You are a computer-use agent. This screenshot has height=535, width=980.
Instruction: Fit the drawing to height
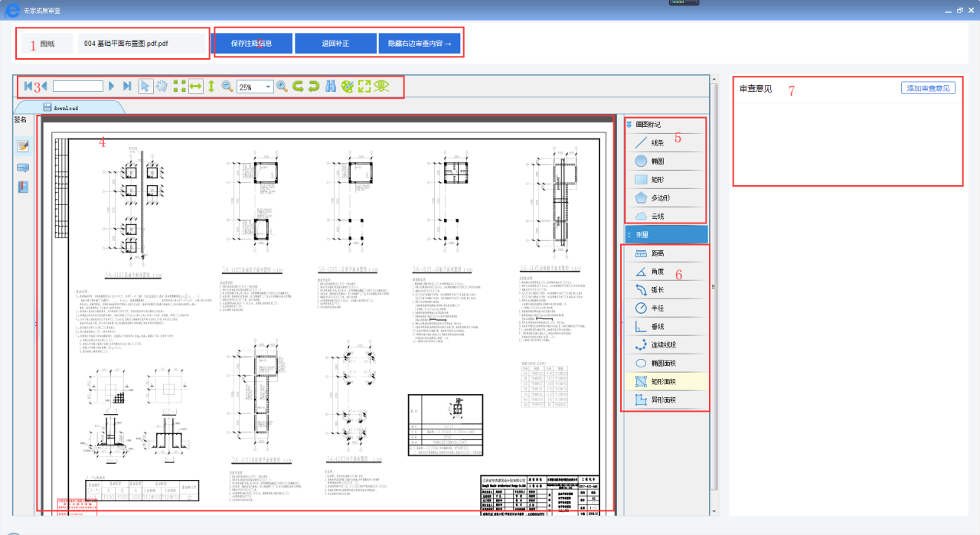(211, 86)
